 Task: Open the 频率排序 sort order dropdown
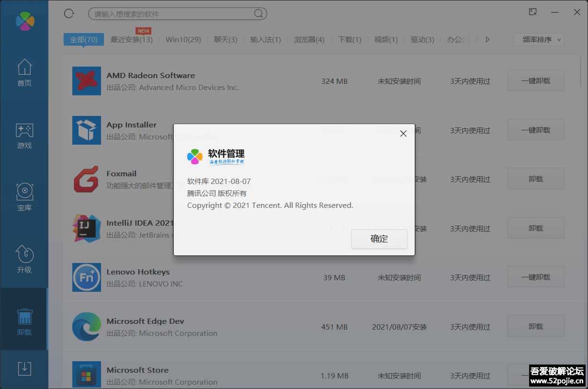[x=538, y=40]
